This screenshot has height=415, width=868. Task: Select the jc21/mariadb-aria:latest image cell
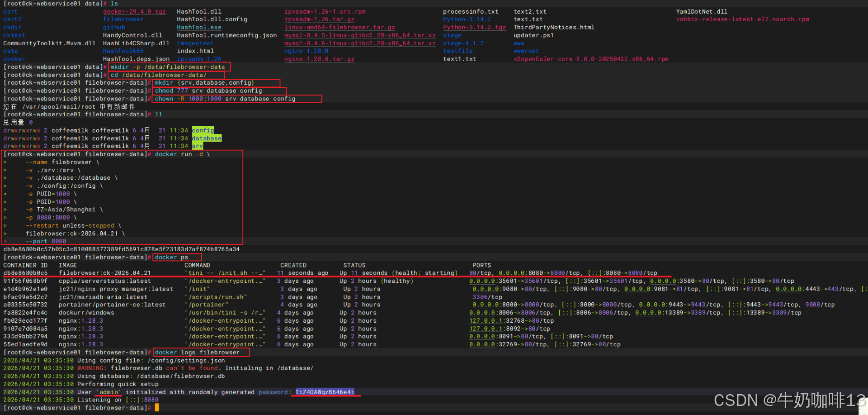point(103,297)
